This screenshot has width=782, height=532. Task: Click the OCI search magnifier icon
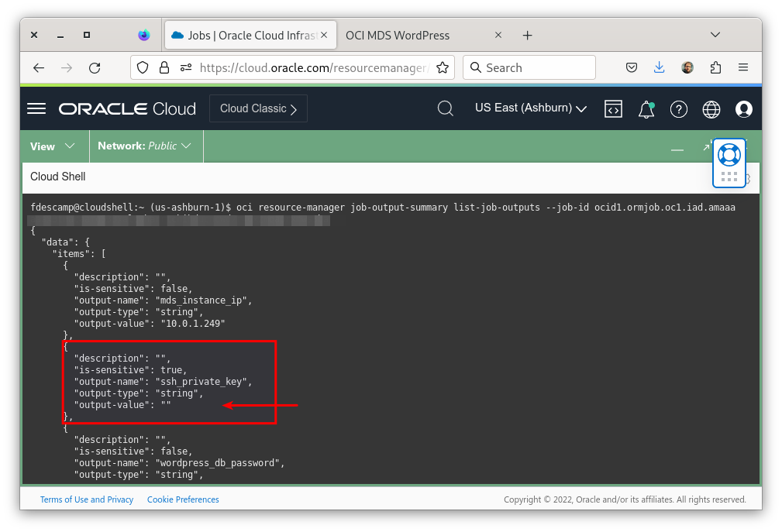pos(446,108)
